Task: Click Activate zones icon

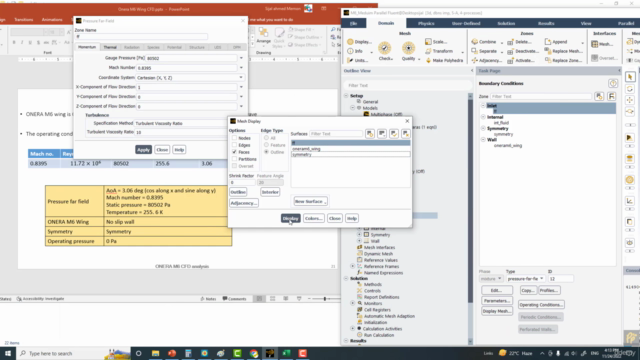Action: 510,61
